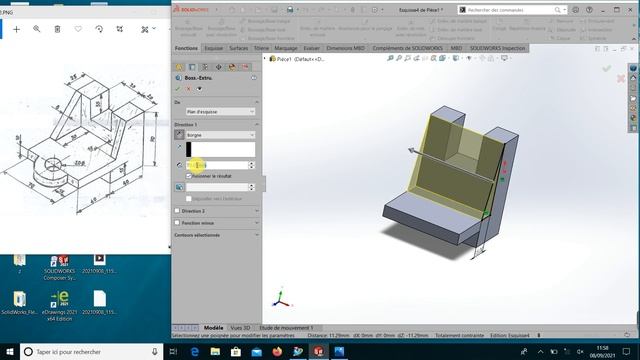Screen dimensions: 640x360
Task: Open the FeatureManager design tree tab
Action: click(179, 67)
